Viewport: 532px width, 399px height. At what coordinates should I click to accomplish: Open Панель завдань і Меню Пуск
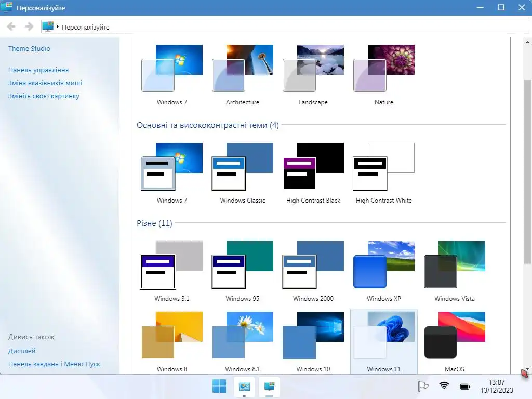(54, 364)
